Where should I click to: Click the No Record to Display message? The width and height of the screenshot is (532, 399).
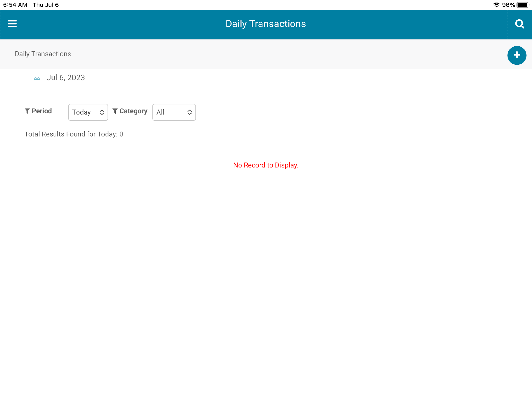[x=266, y=165]
